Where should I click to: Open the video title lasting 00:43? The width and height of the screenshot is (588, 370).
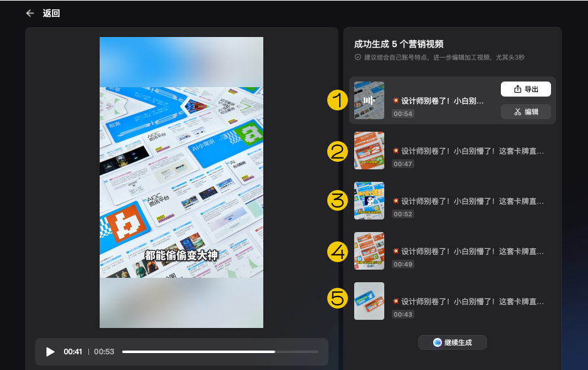[x=468, y=301]
